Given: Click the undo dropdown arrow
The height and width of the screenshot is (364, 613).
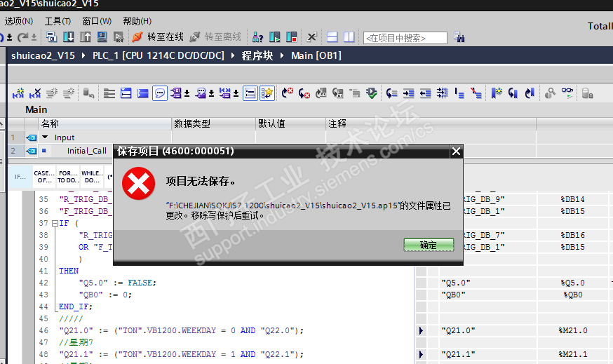Looking at the screenshot, I should [9, 38].
